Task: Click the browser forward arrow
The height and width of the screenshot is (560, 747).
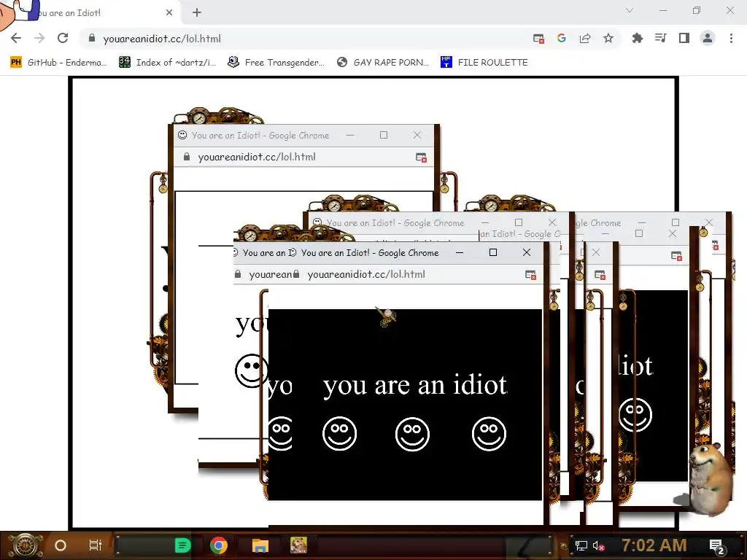Action: click(39, 38)
